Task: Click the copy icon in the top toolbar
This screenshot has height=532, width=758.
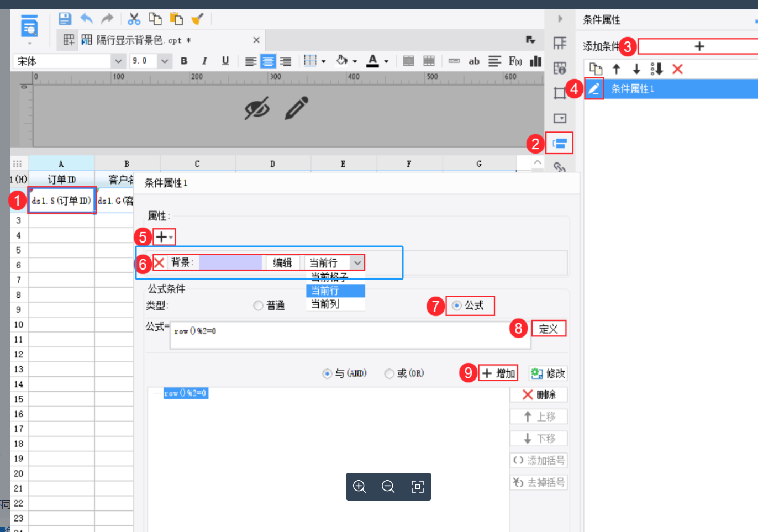Action: [x=155, y=19]
